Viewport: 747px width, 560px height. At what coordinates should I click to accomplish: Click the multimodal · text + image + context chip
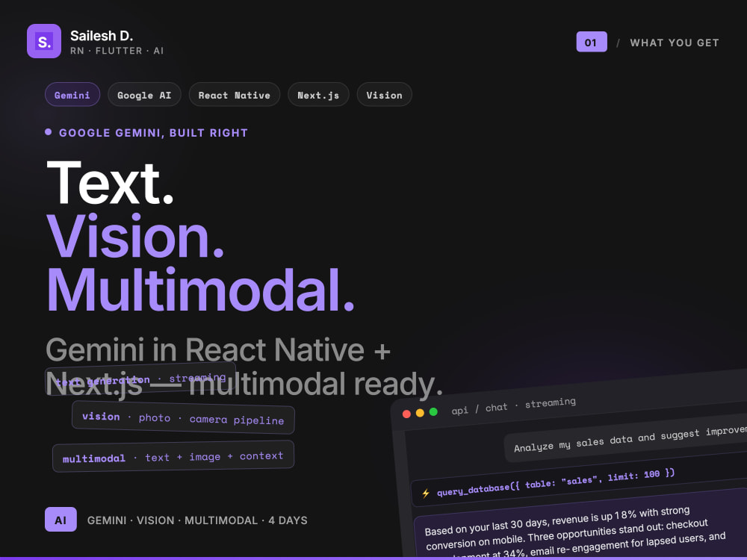click(x=173, y=457)
